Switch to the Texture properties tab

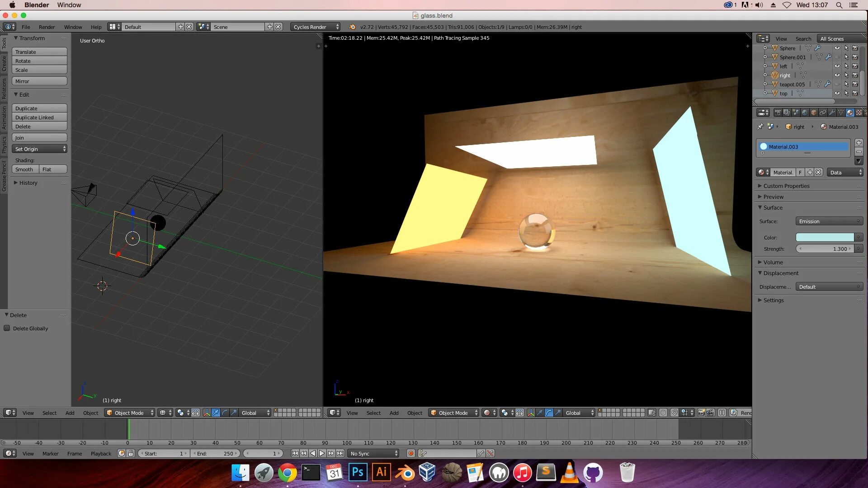point(859,113)
